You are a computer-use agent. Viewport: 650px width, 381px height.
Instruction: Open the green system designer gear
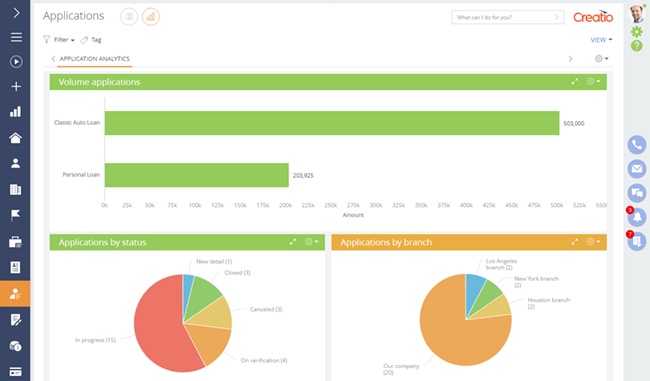pyautogui.click(x=636, y=32)
